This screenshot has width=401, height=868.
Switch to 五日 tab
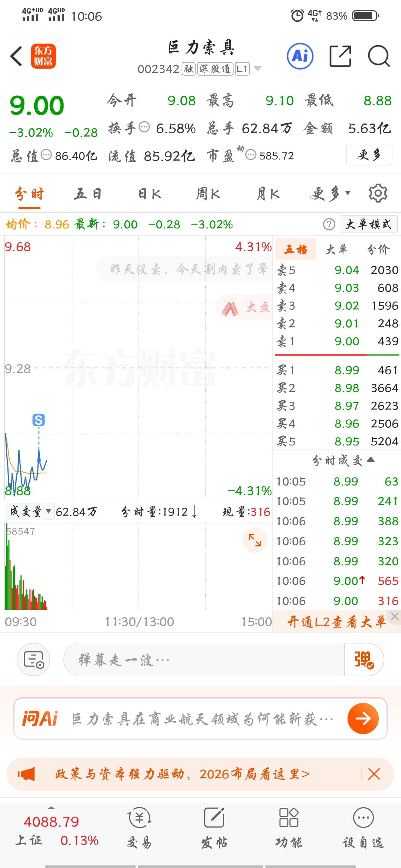click(88, 194)
